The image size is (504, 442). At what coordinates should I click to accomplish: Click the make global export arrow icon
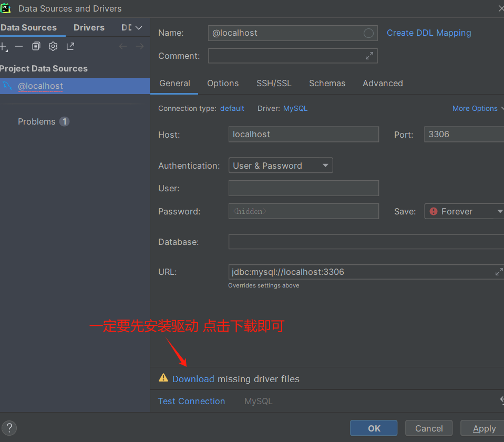(x=70, y=46)
